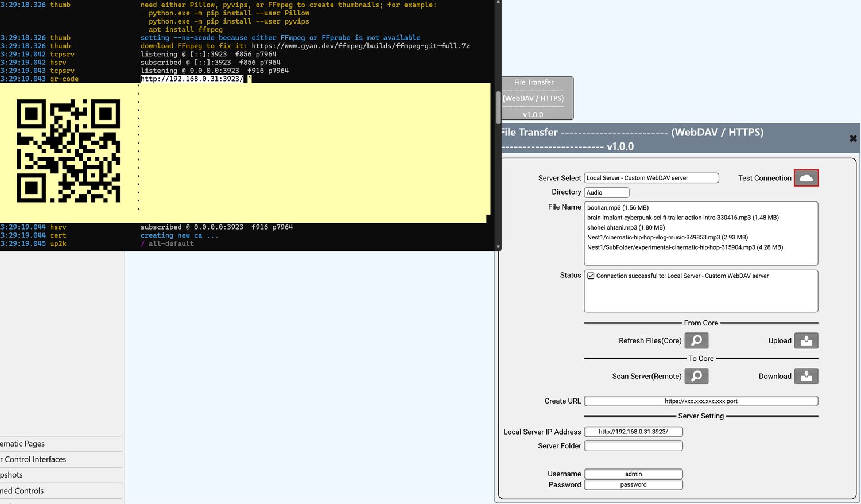Open the Server Select dropdown
Screen dimensions: 861x504
coord(651,178)
